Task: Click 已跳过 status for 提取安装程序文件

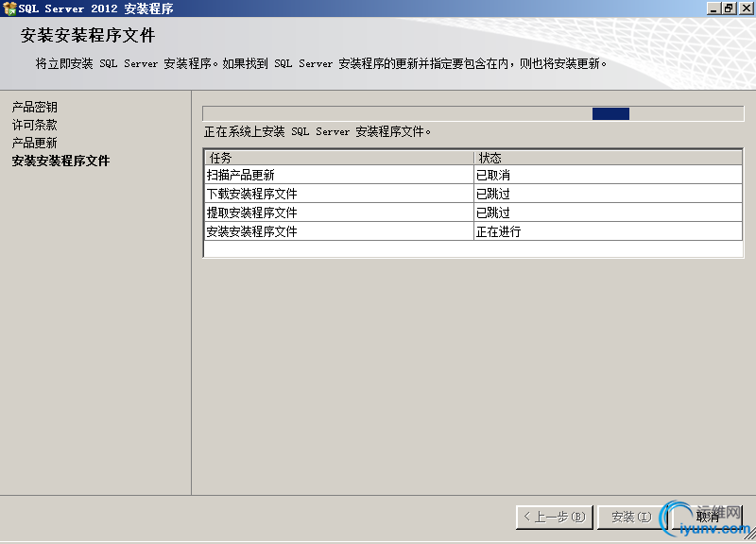Action: coord(608,212)
